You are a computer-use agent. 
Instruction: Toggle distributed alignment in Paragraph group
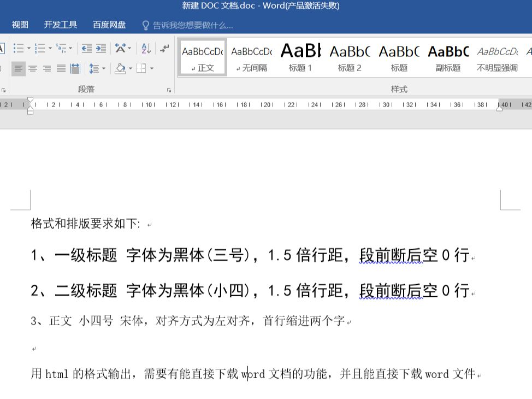coord(75,69)
